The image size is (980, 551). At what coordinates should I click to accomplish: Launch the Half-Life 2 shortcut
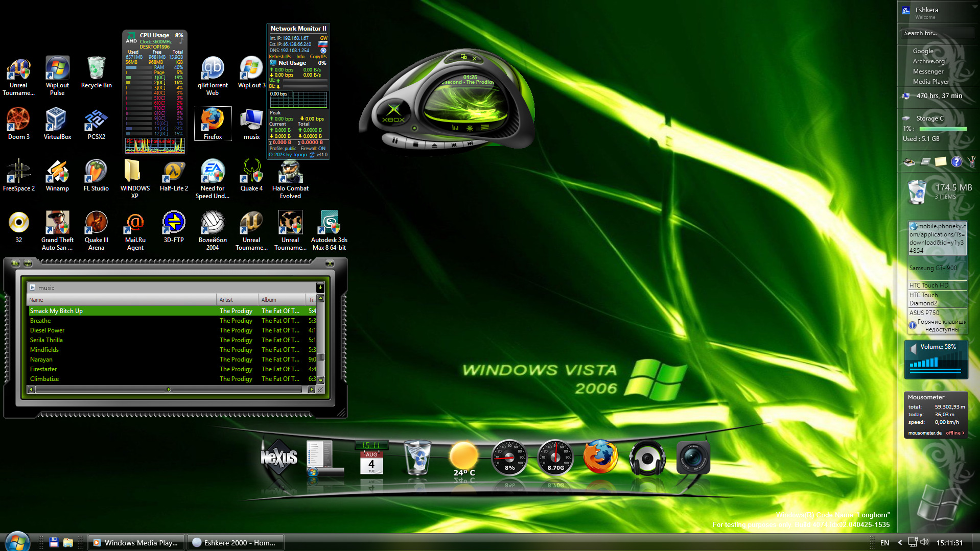point(174,175)
